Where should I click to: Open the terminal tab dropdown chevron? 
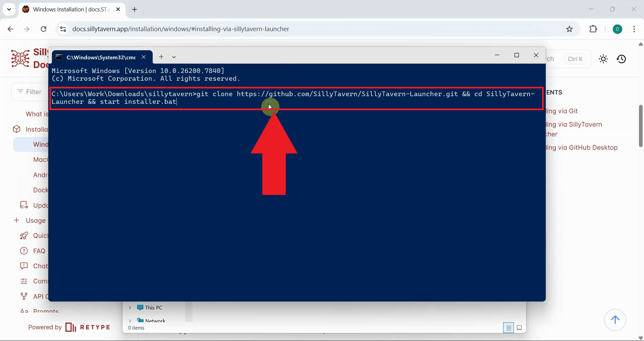pyautogui.click(x=174, y=57)
